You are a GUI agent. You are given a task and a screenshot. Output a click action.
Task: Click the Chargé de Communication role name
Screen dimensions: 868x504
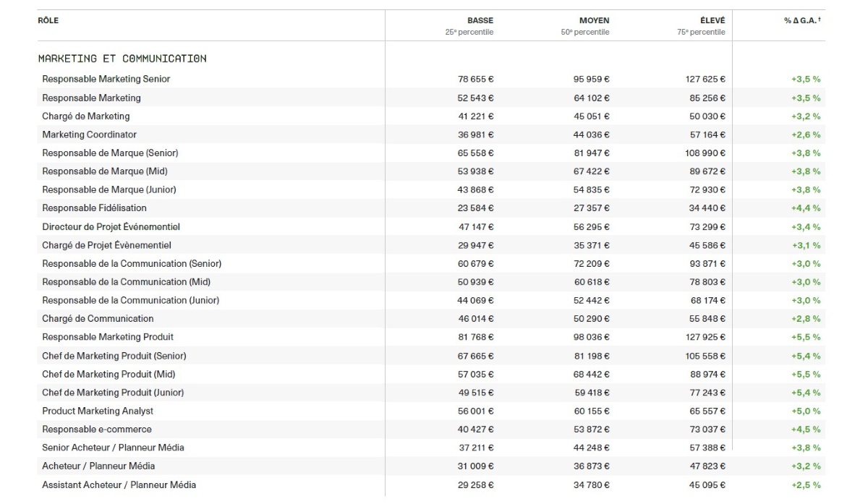coord(98,319)
